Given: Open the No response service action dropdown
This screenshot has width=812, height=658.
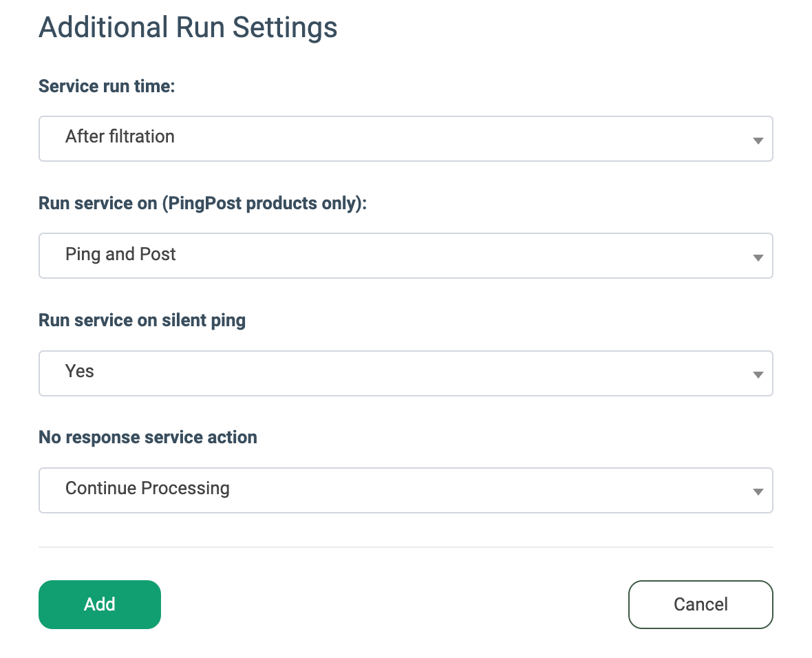Looking at the screenshot, I should click(x=405, y=490).
